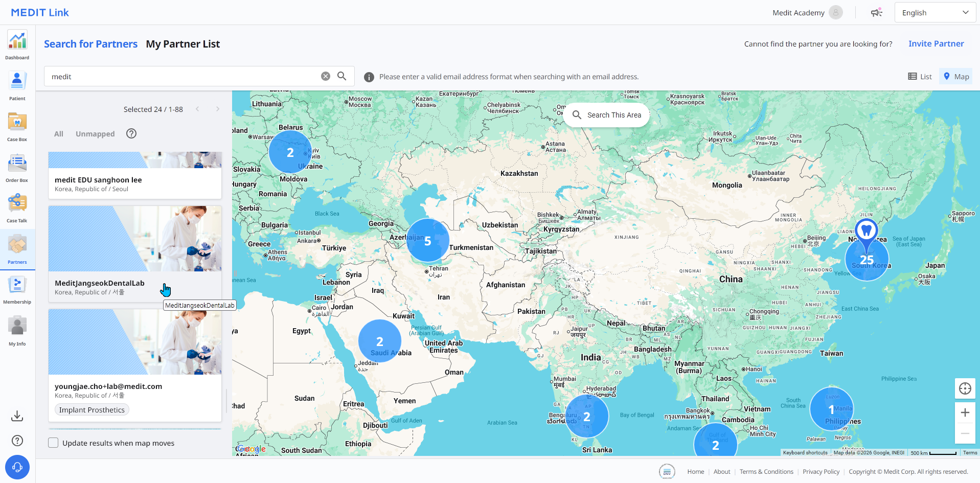Switch to My Partner List tab
Image resolution: width=980 pixels, height=483 pixels.
click(183, 44)
